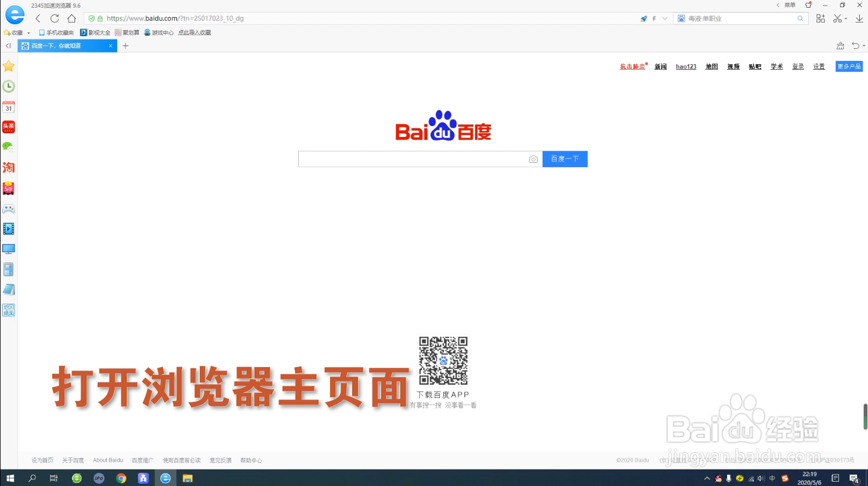Open the sidebar history clock icon
The width and height of the screenshot is (868, 486).
9,87
